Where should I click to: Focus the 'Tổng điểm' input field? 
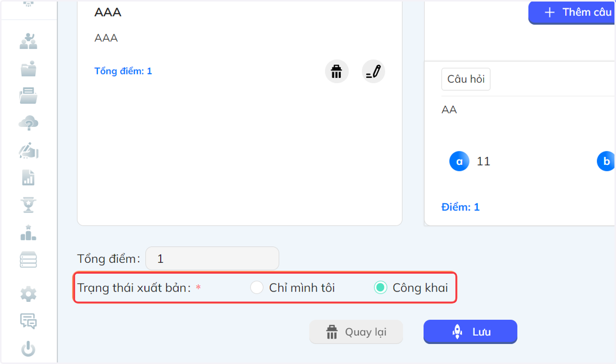213,259
